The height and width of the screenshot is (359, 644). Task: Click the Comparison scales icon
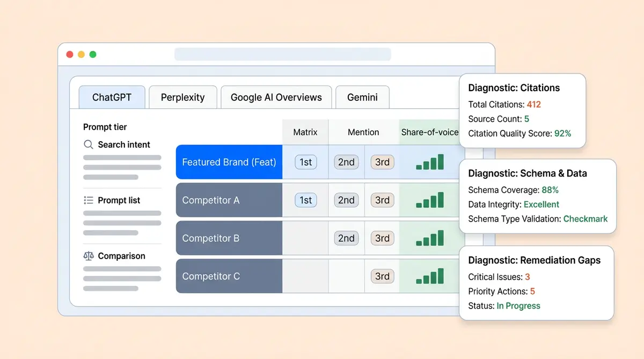(89, 256)
